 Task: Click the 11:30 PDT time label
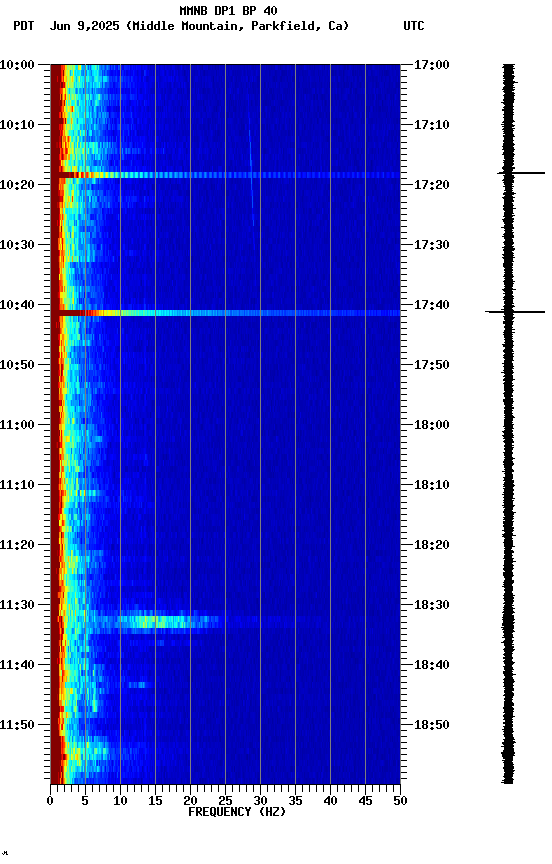tap(17, 605)
